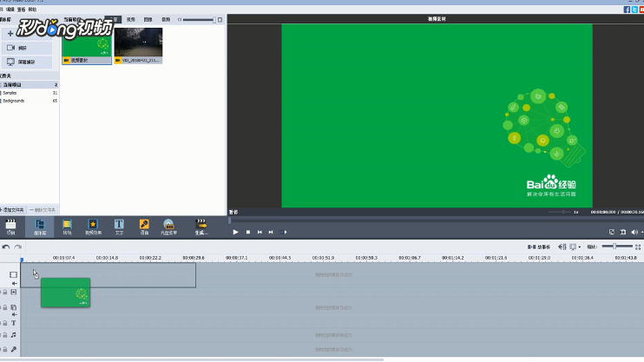Click the Add Folder button
Screen dimensions: 644x362
tap(13, 210)
